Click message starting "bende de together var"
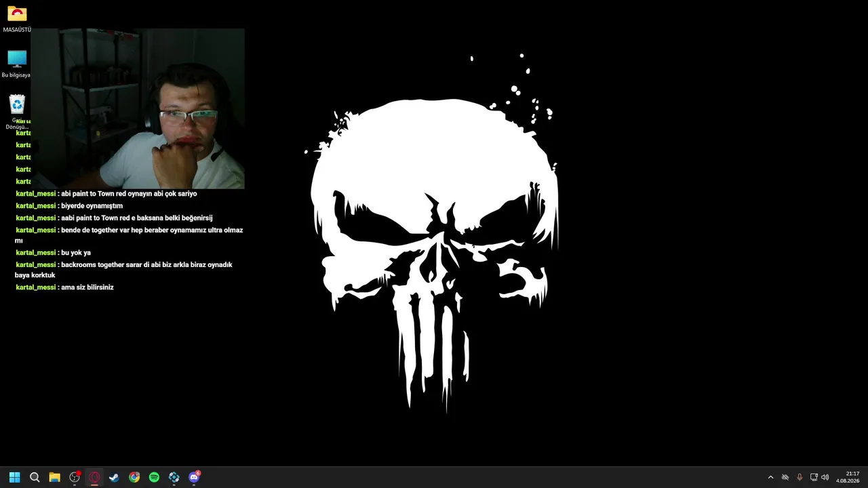868x488 pixels. tap(129, 235)
